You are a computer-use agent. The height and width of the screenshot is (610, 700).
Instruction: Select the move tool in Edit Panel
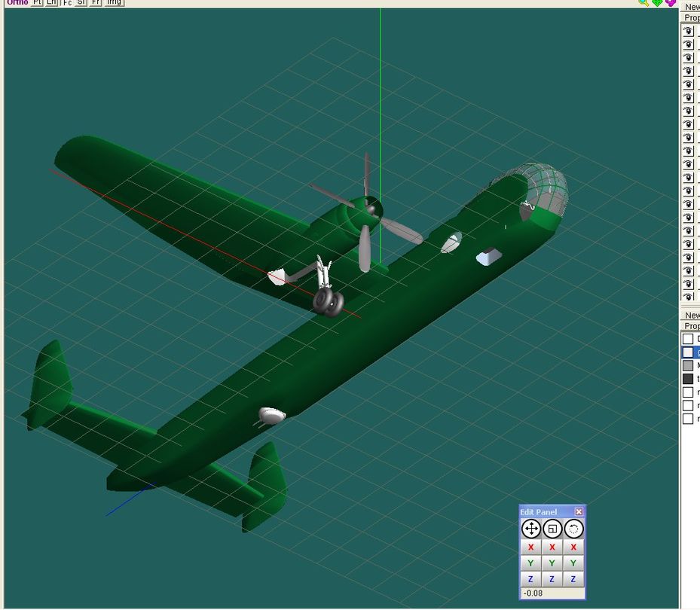click(530, 528)
